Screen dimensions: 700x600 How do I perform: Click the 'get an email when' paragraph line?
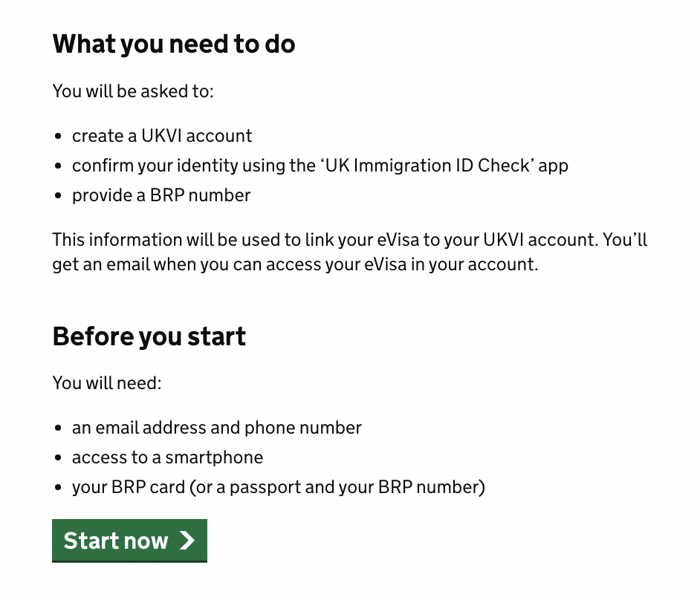[295, 264]
